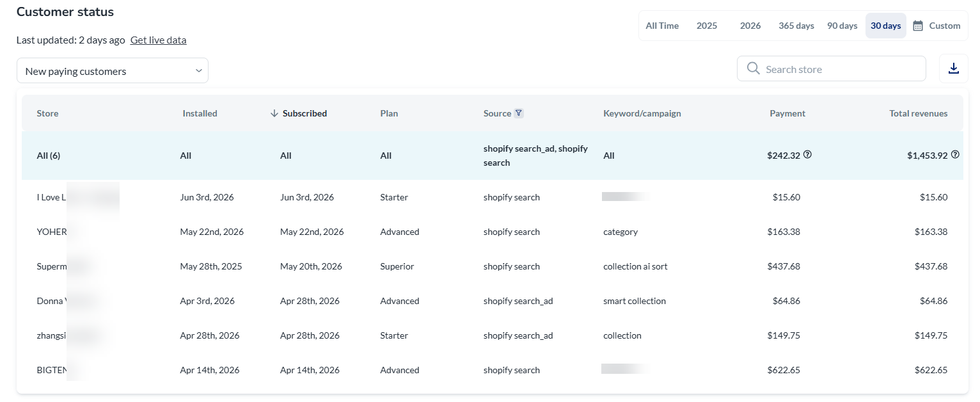Screen dimensions: 980x402
Task: Select the 2026 range tab
Action: [750, 26]
